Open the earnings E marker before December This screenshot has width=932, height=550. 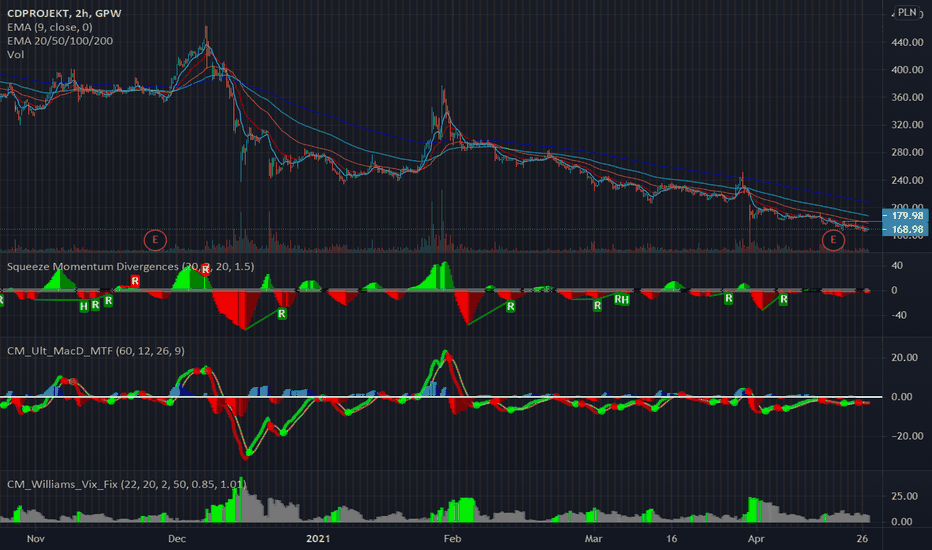(155, 240)
